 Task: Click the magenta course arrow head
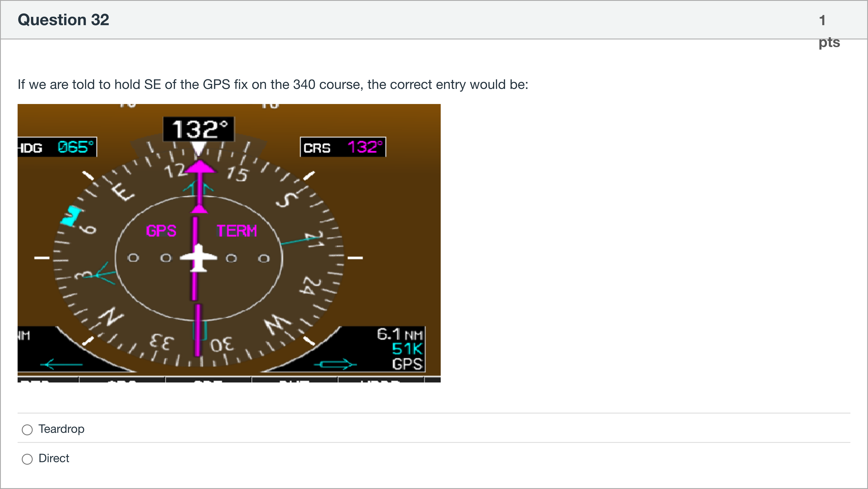pos(200,167)
